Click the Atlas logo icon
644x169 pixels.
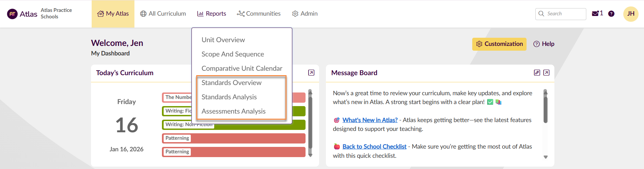13,14
